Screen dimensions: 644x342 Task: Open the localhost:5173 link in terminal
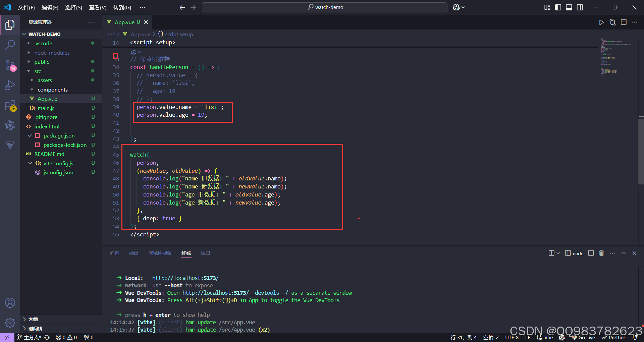click(185, 278)
